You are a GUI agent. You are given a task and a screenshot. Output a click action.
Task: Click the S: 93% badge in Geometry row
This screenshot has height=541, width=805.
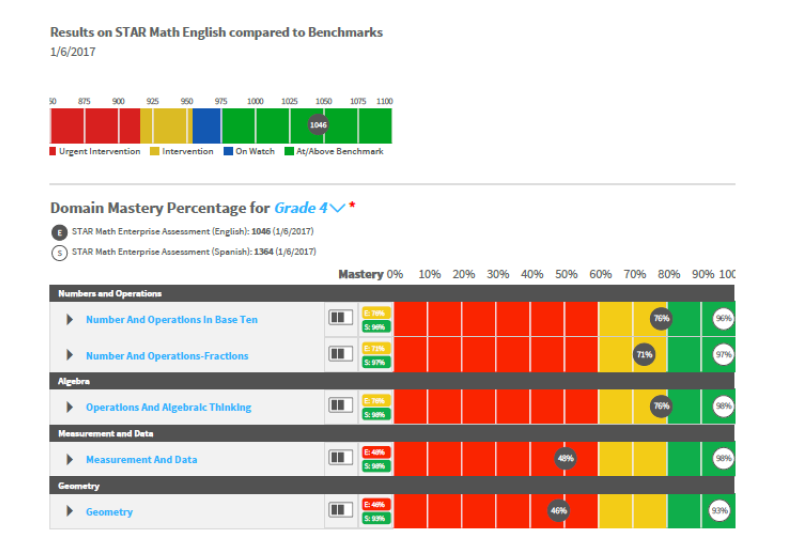click(376, 518)
